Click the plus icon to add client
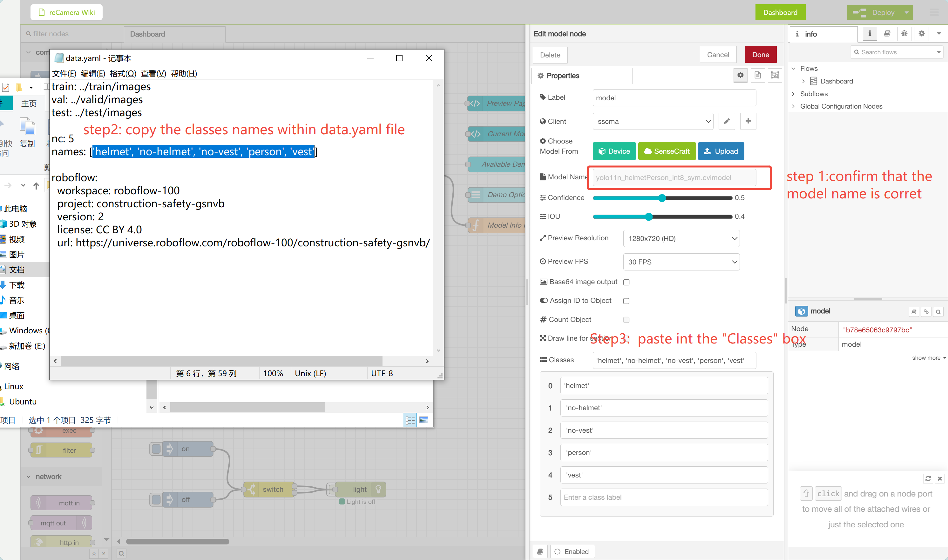This screenshot has height=560, width=948. [748, 122]
